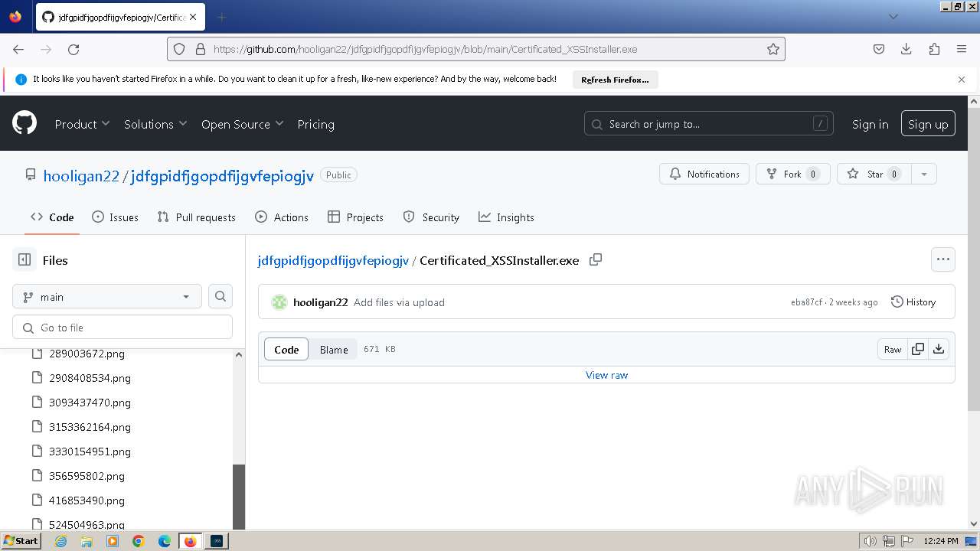
Task: Expand the Open Source menu dropdown
Action: (x=242, y=124)
